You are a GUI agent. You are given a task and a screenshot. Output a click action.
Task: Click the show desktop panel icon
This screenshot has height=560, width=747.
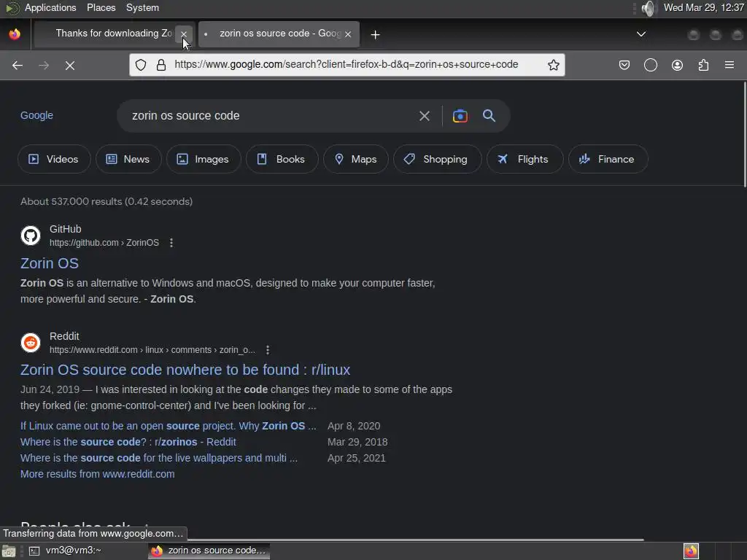click(x=9, y=551)
